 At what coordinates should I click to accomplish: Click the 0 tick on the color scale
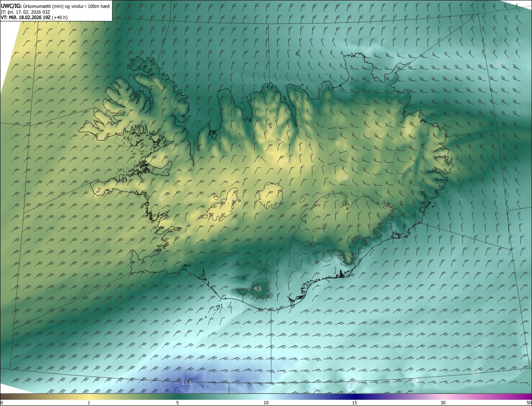(x=2, y=403)
